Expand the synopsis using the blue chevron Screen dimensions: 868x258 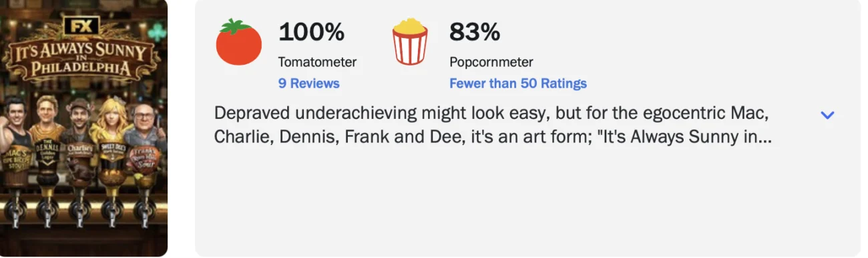827,115
